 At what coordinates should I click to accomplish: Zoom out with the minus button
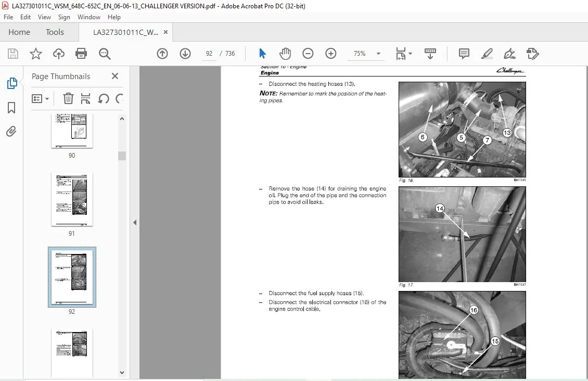tap(308, 54)
